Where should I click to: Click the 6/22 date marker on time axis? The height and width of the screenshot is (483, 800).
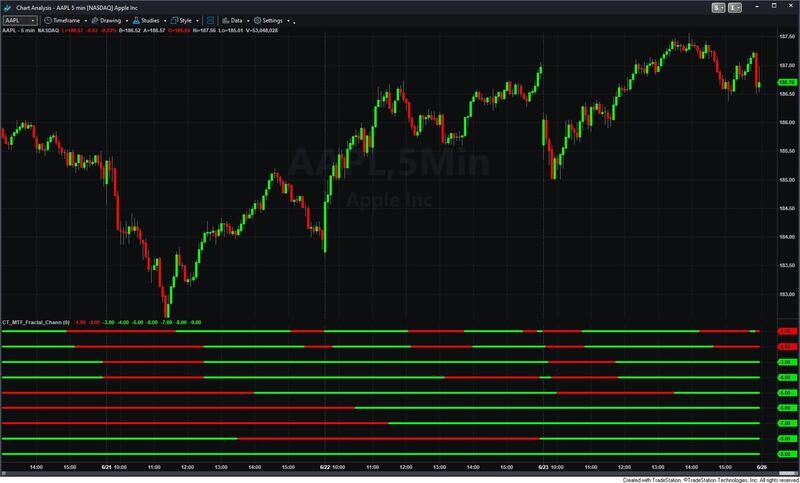[325, 467]
